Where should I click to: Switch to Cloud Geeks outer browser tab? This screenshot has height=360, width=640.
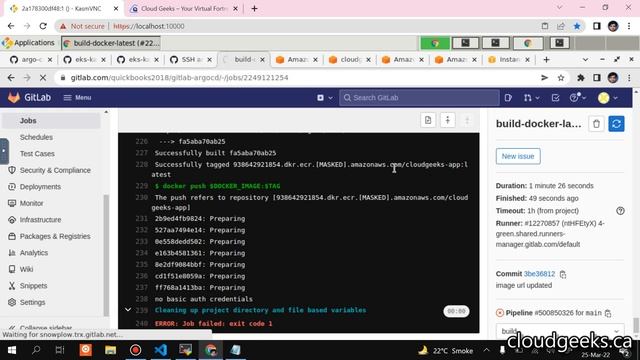tap(184, 9)
